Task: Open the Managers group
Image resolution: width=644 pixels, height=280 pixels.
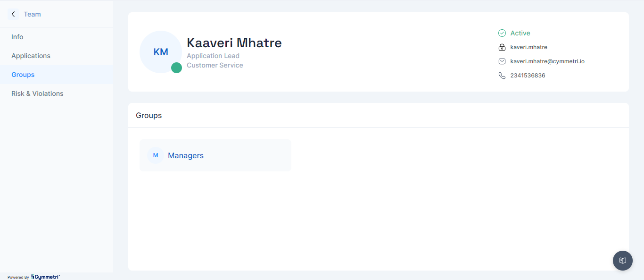Action: [186, 155]
